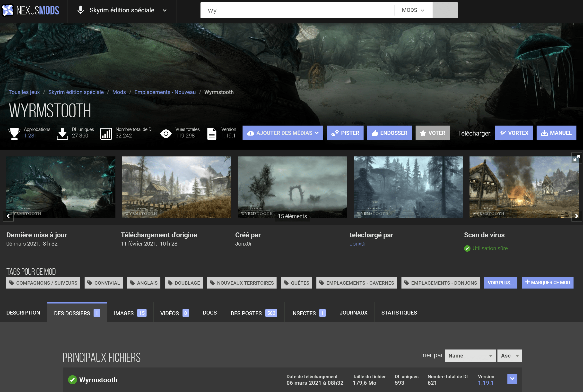The height and width of the screenshot is (392, 583).
Task: Open the Jonx0r uploader profile link
Action: tap(358, 244)
